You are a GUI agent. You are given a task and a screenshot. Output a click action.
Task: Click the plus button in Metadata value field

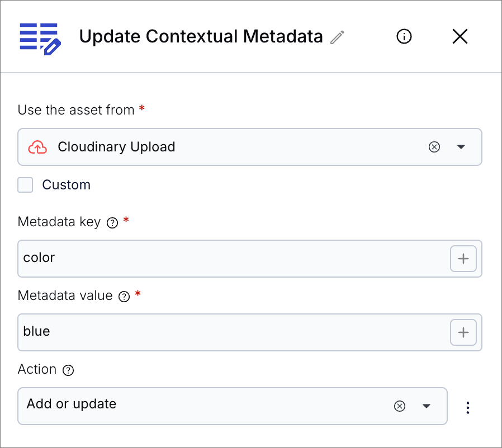(463, 332)
